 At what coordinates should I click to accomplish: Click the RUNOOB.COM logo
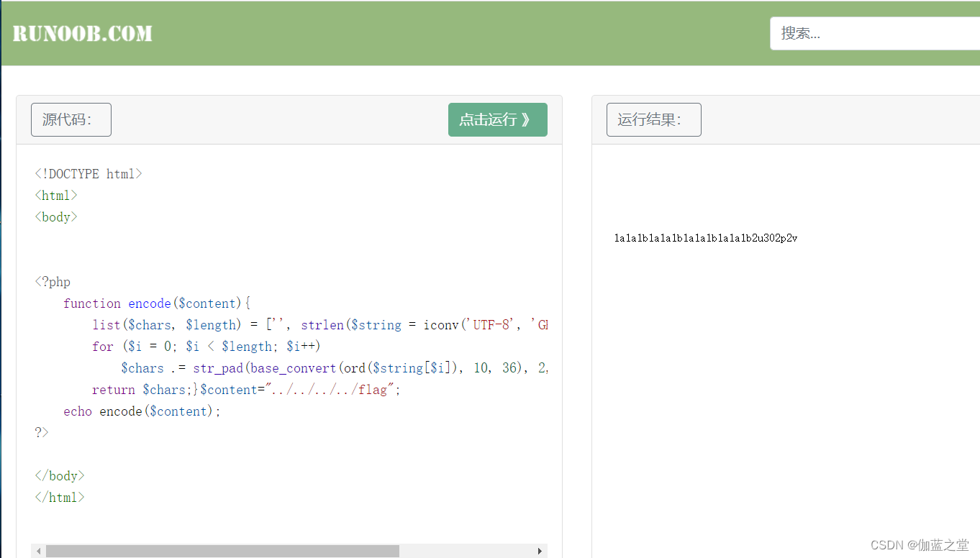click(81, 32)
